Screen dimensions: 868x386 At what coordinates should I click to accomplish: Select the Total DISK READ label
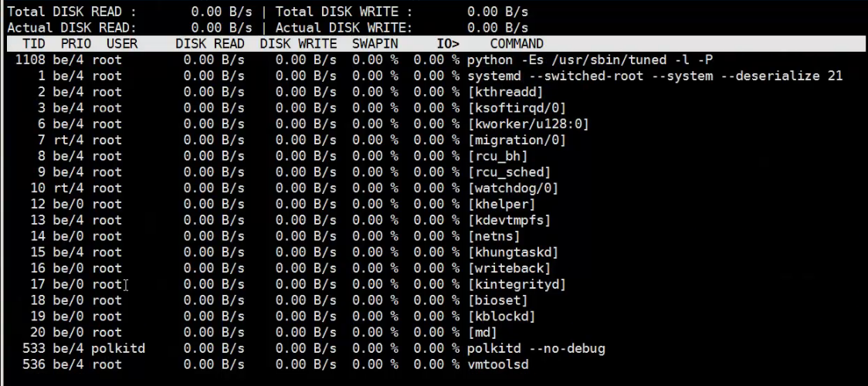pyautogui.click(x=71, y=12)
